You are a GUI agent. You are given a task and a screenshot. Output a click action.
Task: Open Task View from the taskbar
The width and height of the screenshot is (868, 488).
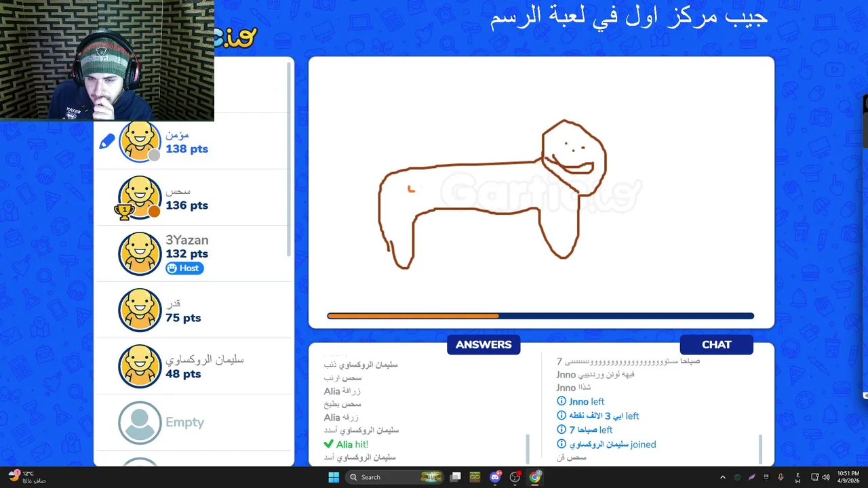pyautogui.click(x=456, y=477)
